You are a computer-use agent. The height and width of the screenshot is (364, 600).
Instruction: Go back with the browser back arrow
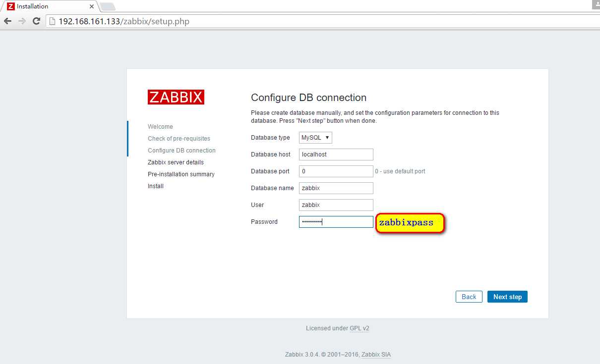[x=7, y=21]
